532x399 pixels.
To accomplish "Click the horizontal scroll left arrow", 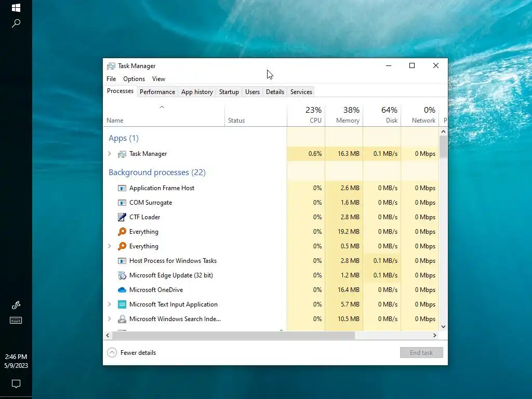I will click(x=108, y=335).
